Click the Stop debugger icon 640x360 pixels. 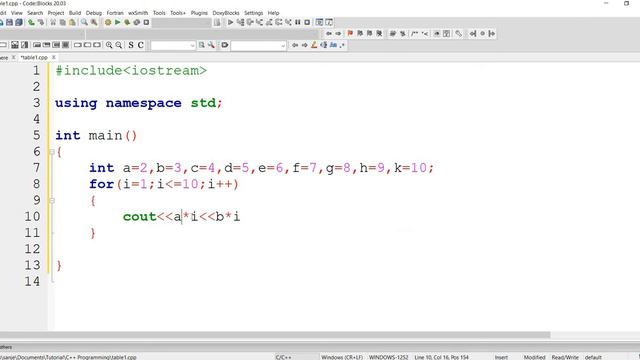pyautogui.click(x=307, y=22)
